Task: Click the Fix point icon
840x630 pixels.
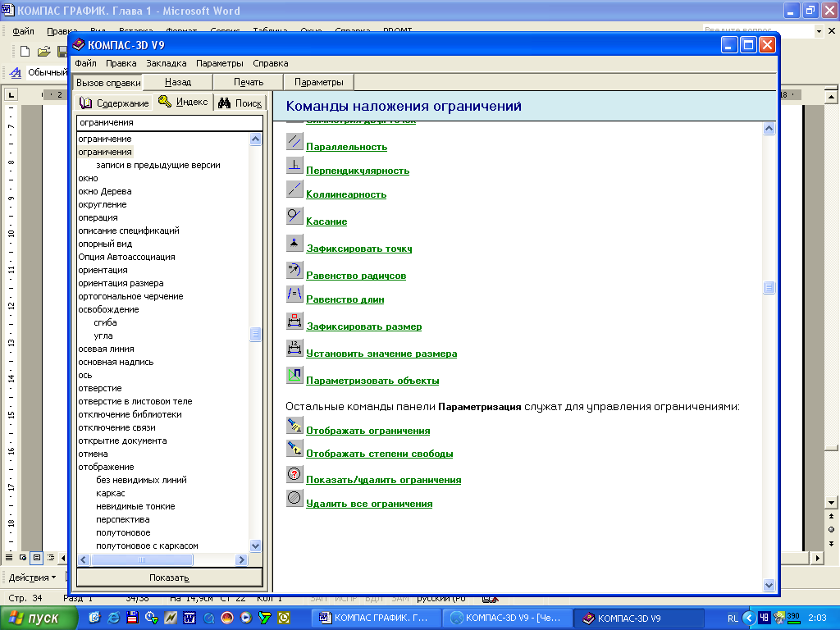Action: (294, 243)
